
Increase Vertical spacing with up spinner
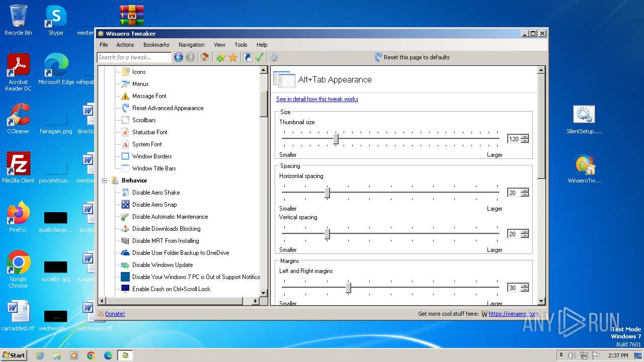(x=525, y=232)
